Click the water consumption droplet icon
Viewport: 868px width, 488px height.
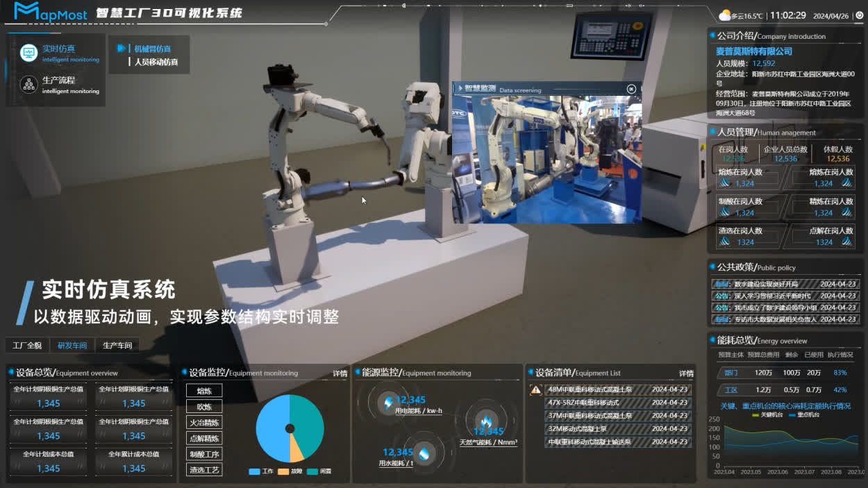[423, 453]
